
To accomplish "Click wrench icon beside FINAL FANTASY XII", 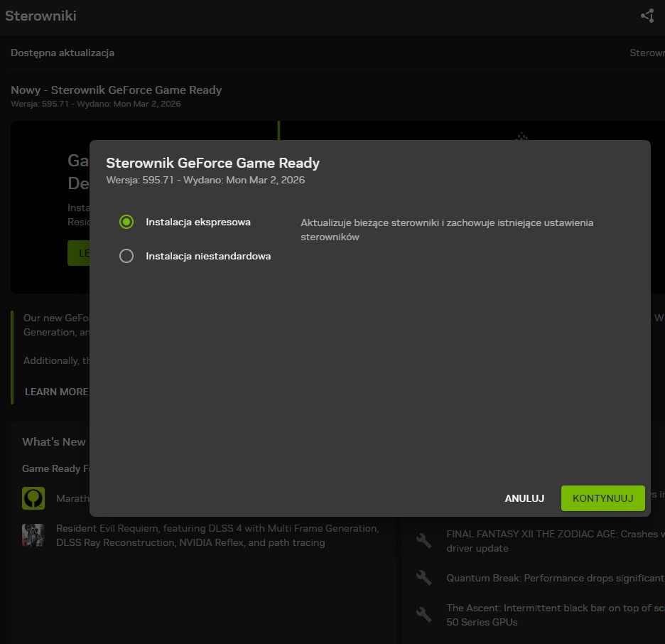I will [x=423, y=540].
